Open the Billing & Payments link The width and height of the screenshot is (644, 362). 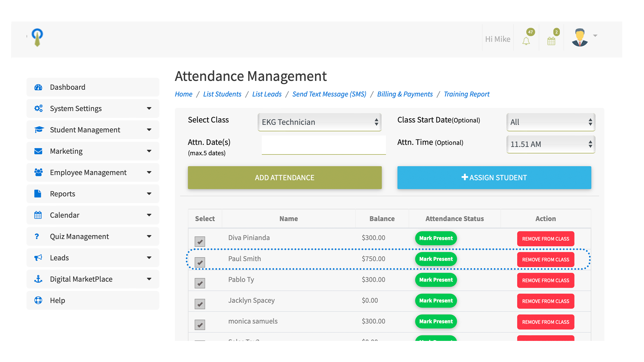(405, 94)
